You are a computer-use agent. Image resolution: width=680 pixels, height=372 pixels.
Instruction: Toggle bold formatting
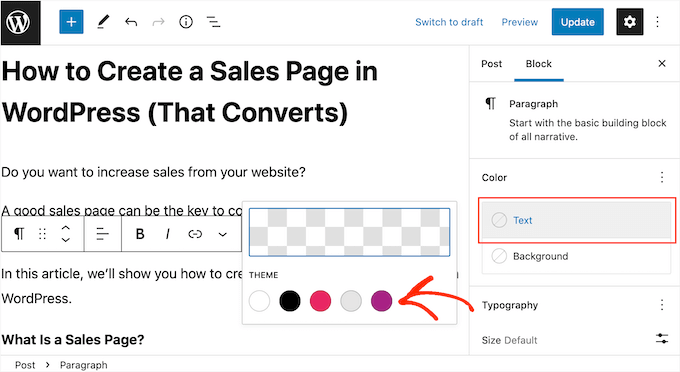[x=140, y=234]
